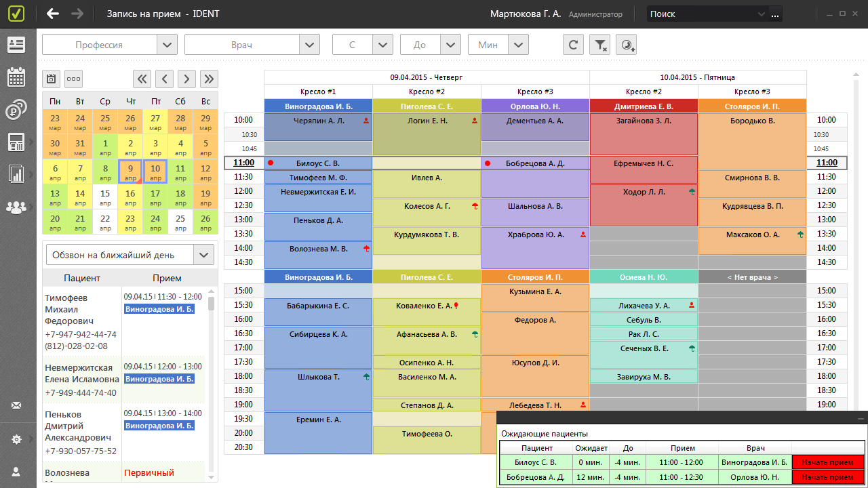868x488 pixels.
Task: Open the ruble coins payments icon
Action: click(16, 109)
